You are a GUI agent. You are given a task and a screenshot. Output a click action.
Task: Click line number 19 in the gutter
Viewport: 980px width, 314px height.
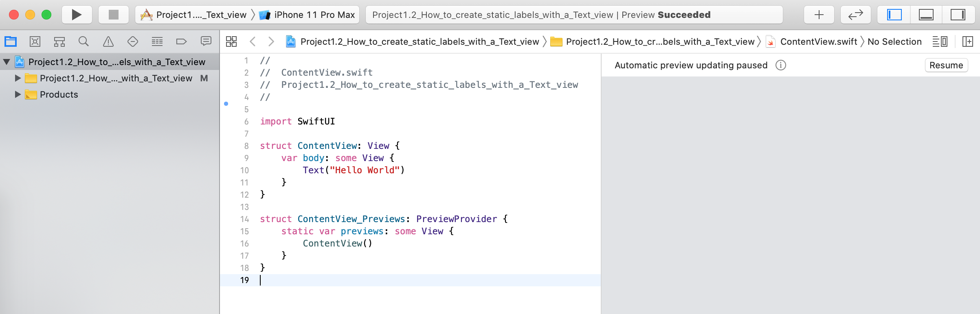pyautogui.click(x=244, y=280)
